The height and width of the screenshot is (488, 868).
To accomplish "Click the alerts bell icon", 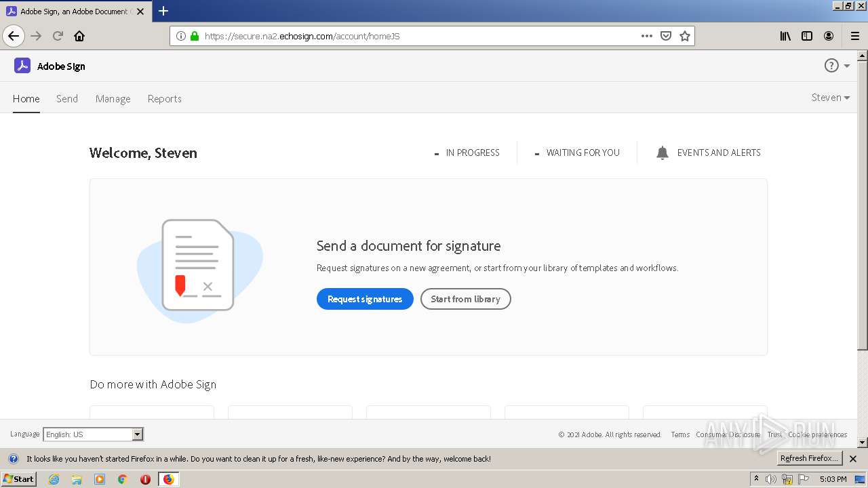I will pos(663,153).
